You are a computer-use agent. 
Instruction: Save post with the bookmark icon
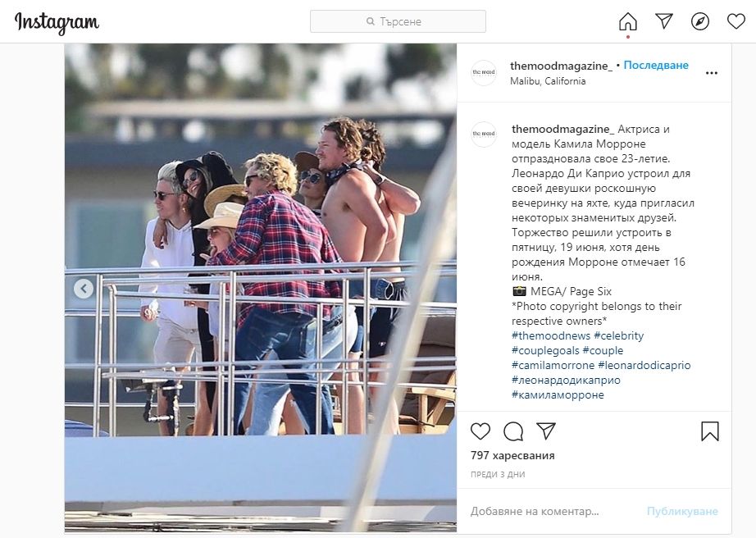click(x=710, y=431)
